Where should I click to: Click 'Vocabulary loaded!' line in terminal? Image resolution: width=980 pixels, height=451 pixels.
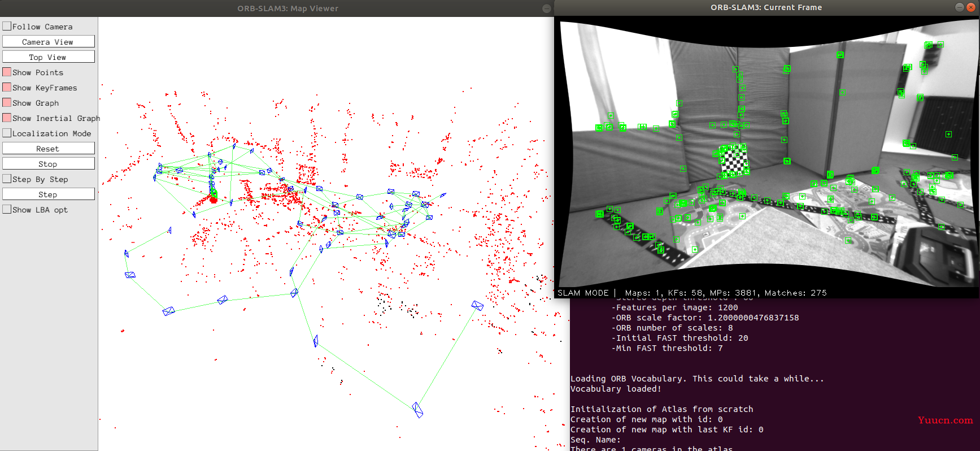[616, 389]
